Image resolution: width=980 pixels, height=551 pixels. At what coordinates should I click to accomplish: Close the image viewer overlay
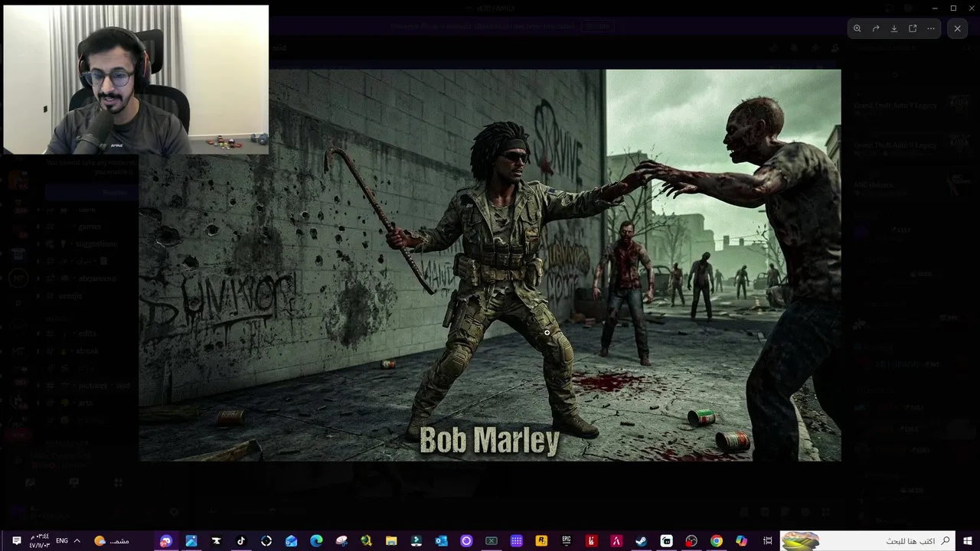[x=957, y=28]
